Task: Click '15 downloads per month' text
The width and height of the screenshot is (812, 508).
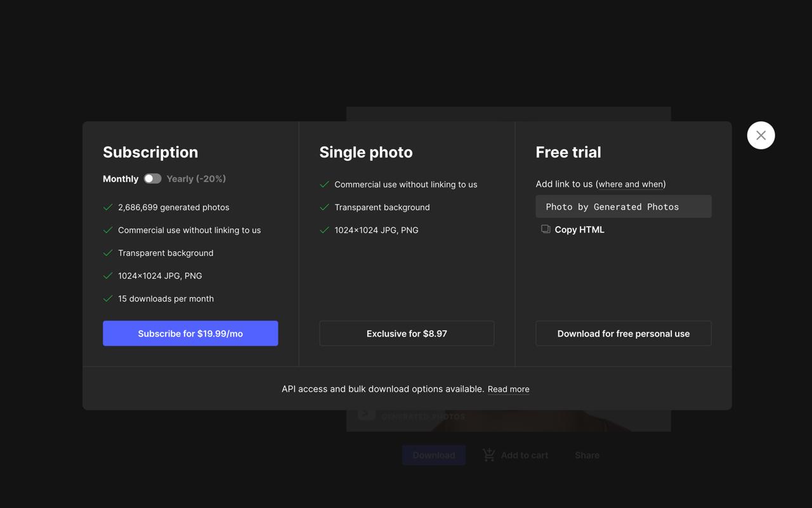Action: [166, 298]
